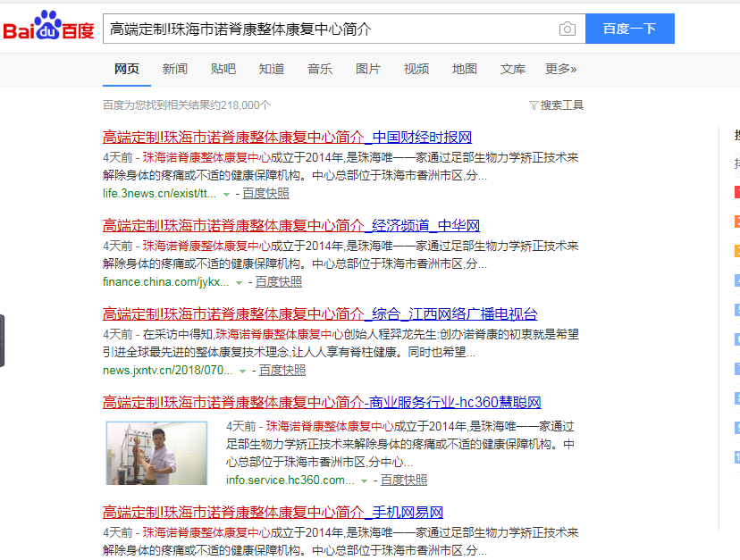This screenshot has height=560, width=740.
Task: Expand dropdown arrow beside life.3news.cn URL
Action: pyautogui.click(x=226, y=195)
